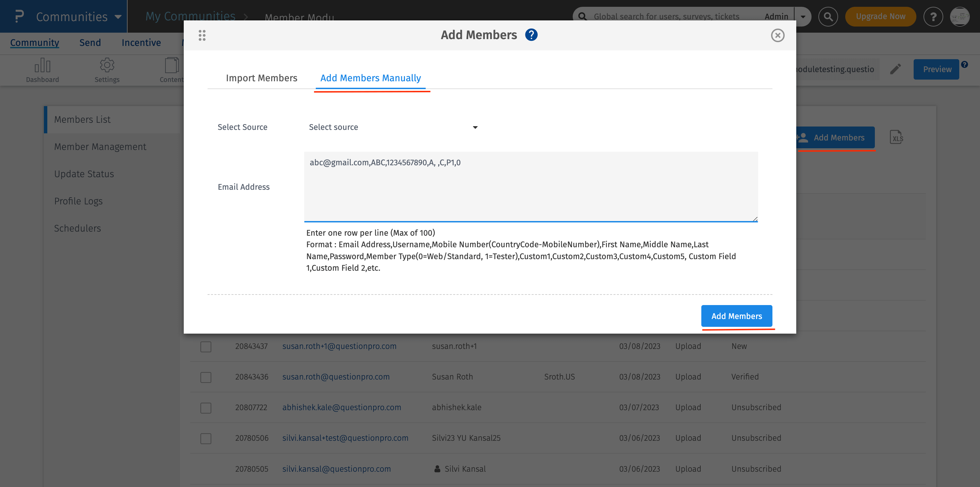Click the XLS export icon
Viewport: 980px width, 487px height.
click(x=896, y=137)
